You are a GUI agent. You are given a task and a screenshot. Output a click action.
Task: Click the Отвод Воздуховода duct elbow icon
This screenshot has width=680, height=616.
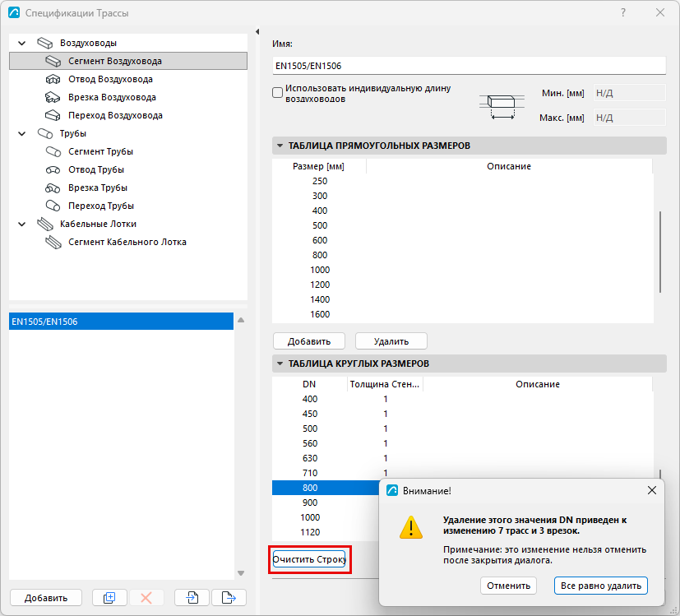coord(53,80)
